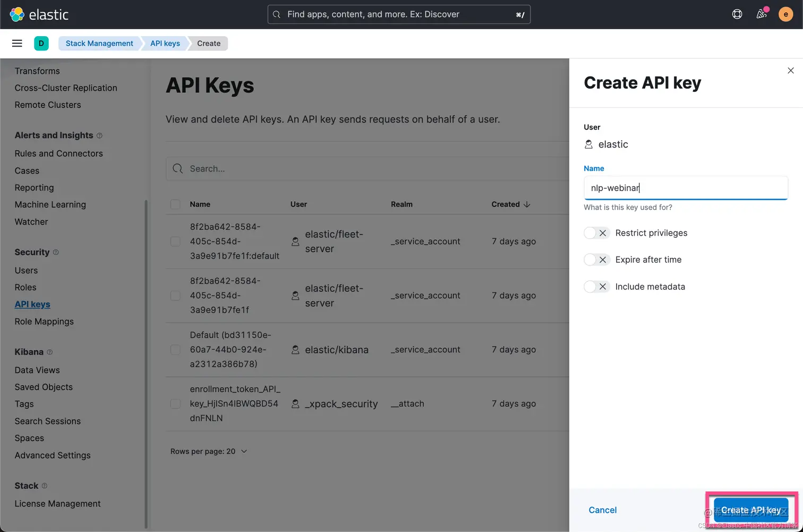Expand the Rows per page dropdown
803x532 pixels.
point(209,451)
